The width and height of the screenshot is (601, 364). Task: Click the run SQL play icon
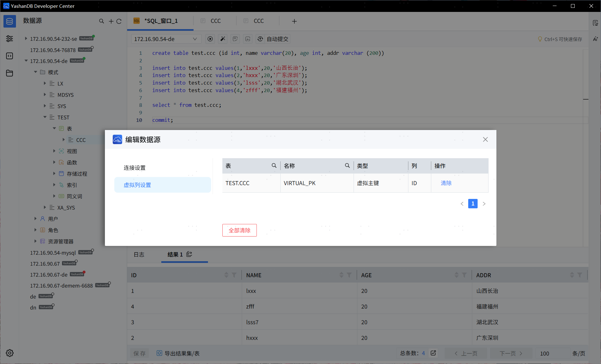[210, 39]
